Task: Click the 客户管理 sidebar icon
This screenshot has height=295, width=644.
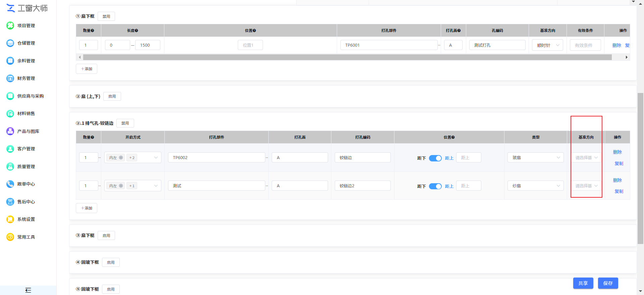Action: tap(10, 149)
